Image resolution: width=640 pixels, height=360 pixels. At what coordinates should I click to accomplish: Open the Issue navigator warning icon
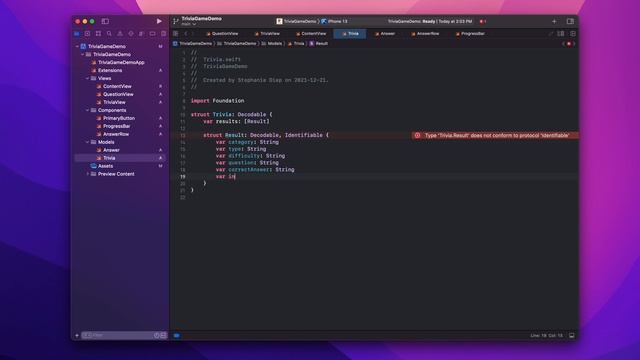coord(120,34)
